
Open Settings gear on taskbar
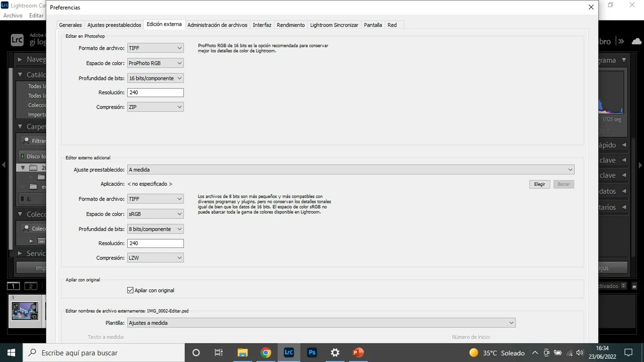coord(335,352)
